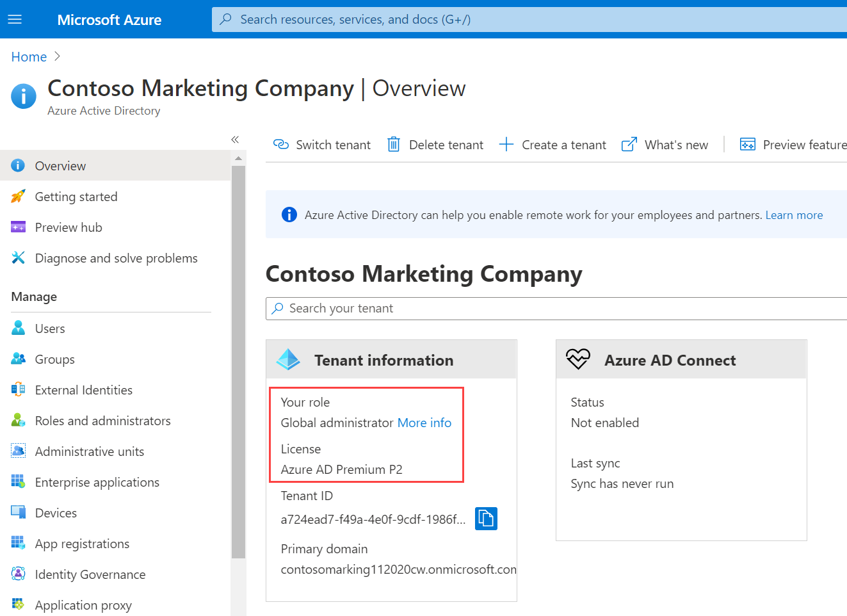Click the Diagnose and solve problems wrench icon

pyautogui.click(x=18, y=258)
